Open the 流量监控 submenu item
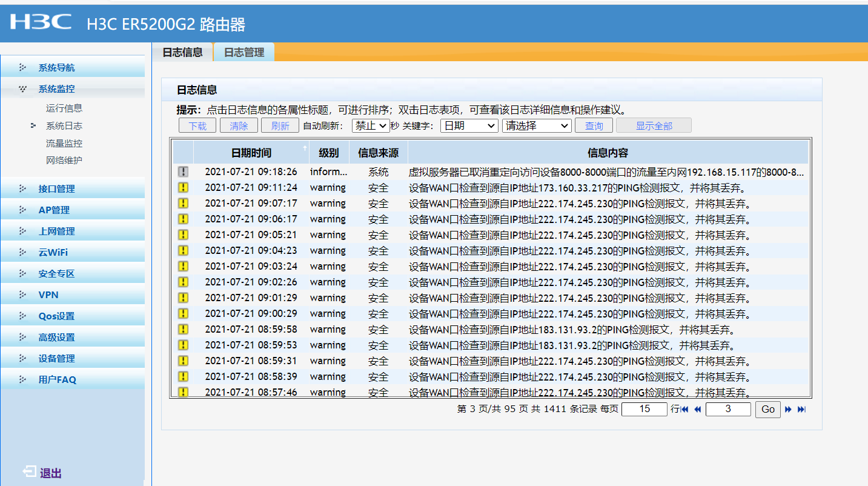The width and height of the screenshot is (868, 486). (64, 144)
